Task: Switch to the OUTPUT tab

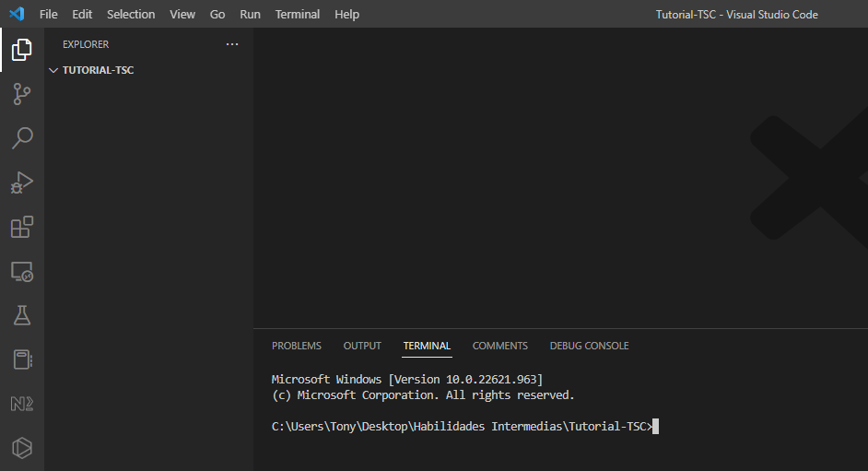Action: [x=362, y=346]
